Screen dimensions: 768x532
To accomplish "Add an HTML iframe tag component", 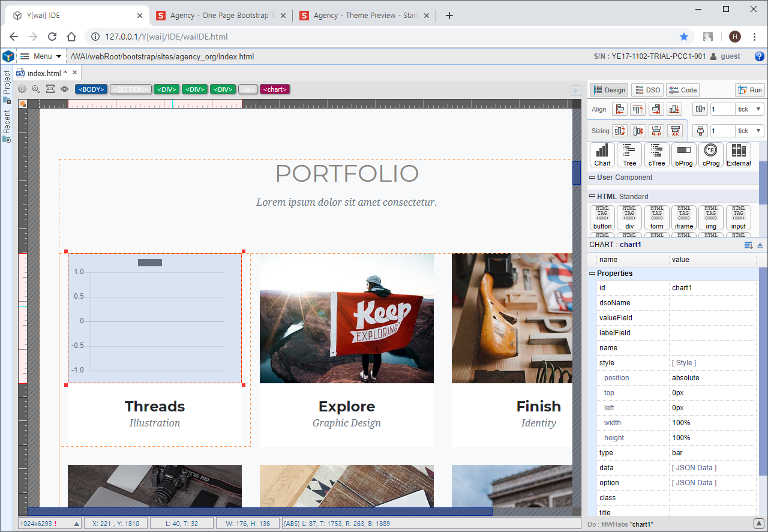I will (x=684, y=217).
